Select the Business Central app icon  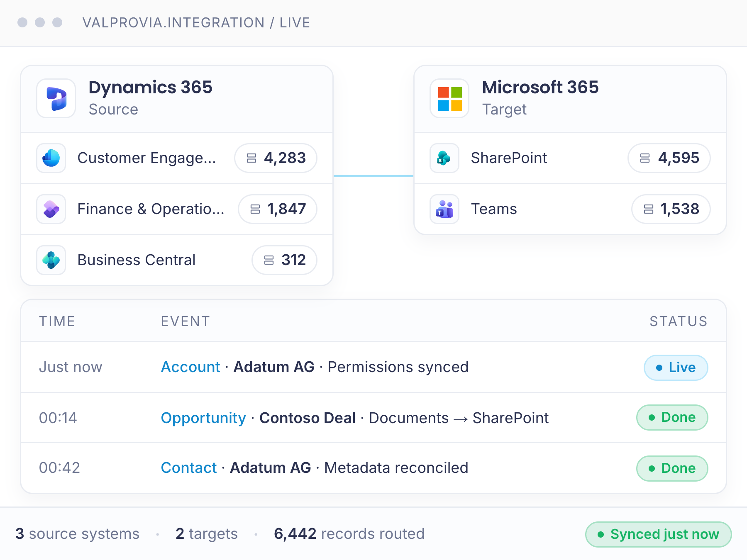pyautogui.click(x=51, y=260)
